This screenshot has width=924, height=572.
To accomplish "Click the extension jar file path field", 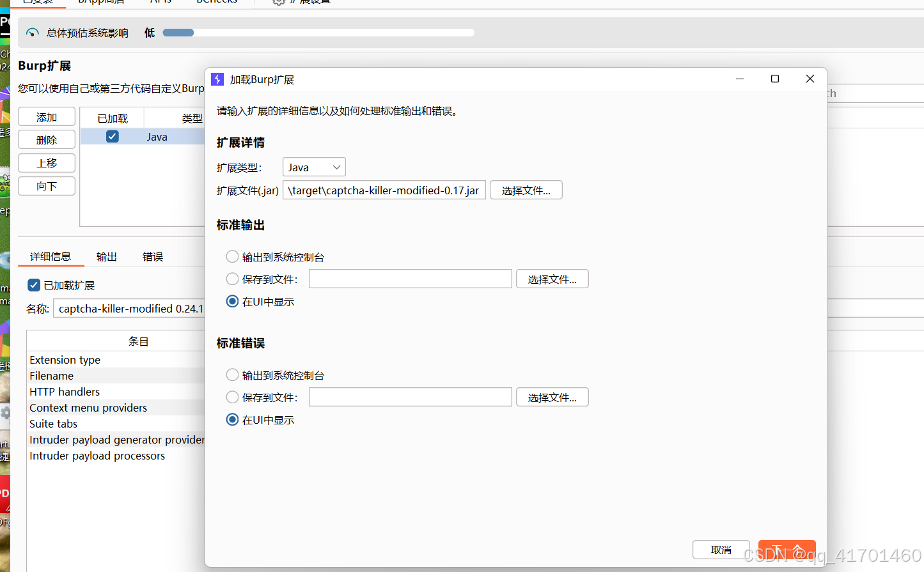I will point(384,190).
